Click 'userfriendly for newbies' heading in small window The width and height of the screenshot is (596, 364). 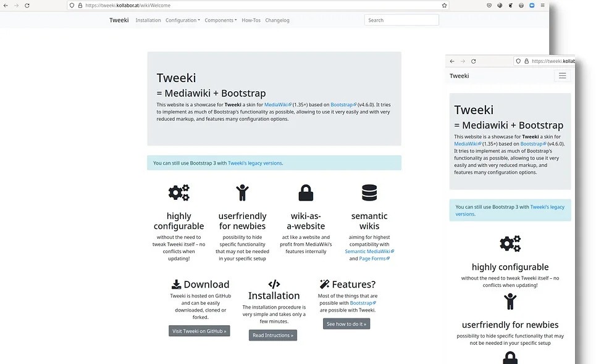click(510, 325)
